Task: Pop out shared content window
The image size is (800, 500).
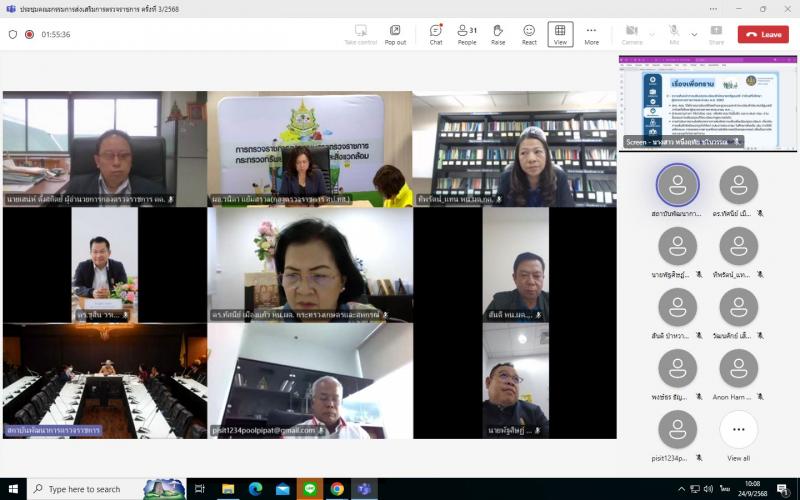Action: [x=395, y=35]
